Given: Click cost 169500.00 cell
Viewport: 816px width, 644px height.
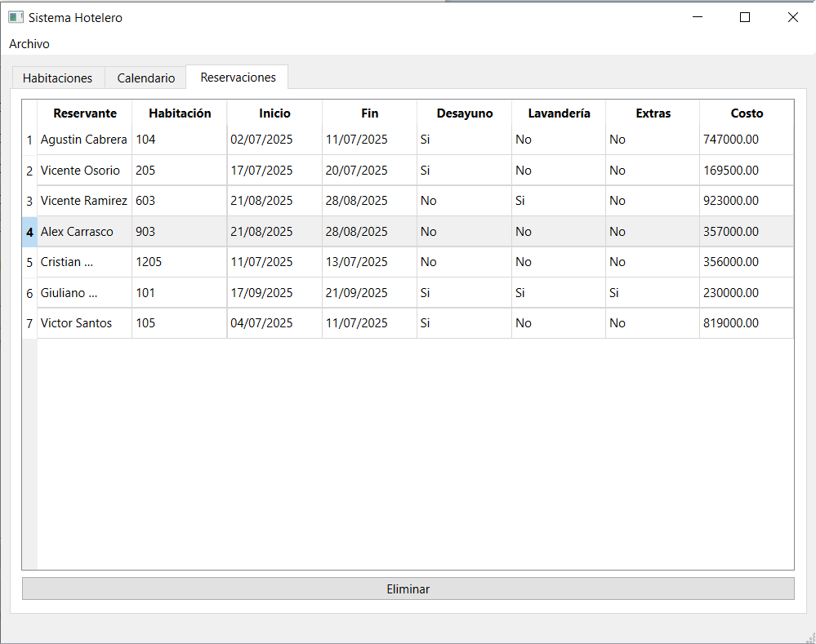Looking at the screenshot, I should point(747,170).
